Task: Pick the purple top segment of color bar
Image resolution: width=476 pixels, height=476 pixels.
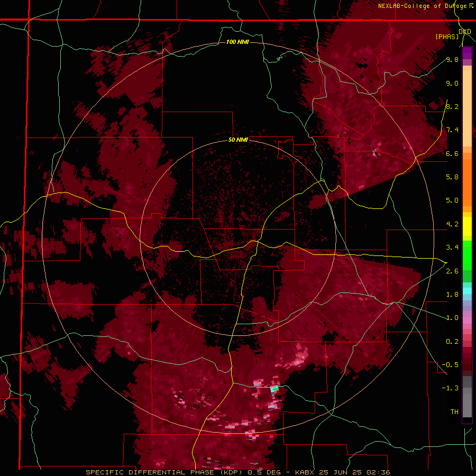Action: pyautogui.click(x=467, y=53)
